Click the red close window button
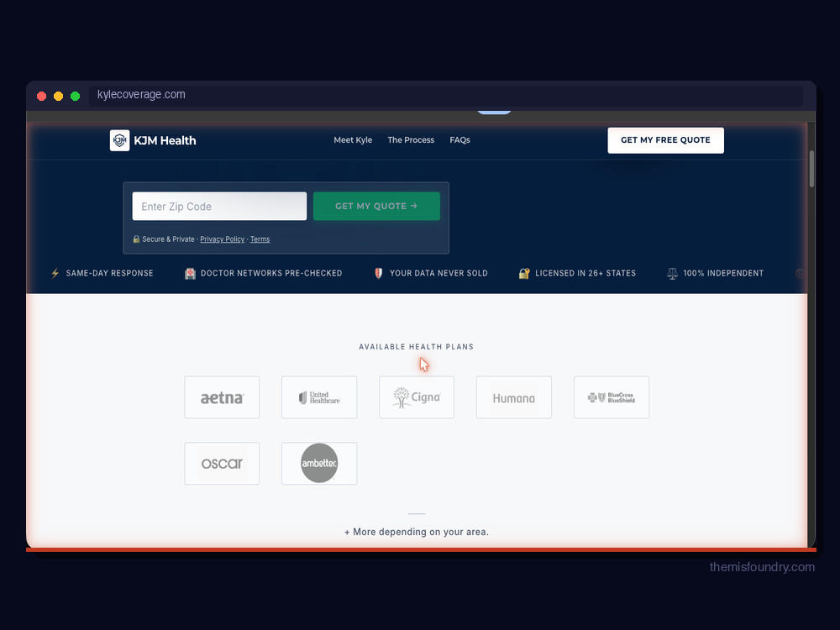Image resolution: width=840 pixels, height=630 pixels. [x=41, y=96]
